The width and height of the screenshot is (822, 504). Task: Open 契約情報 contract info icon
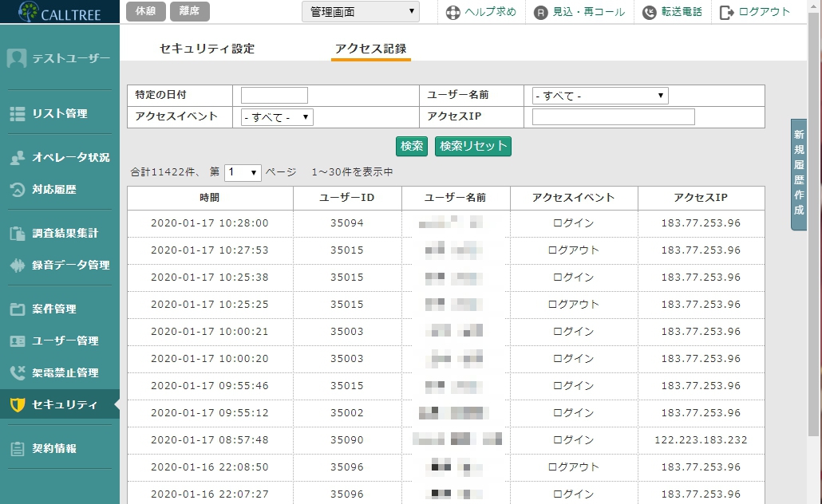(18, 447)
